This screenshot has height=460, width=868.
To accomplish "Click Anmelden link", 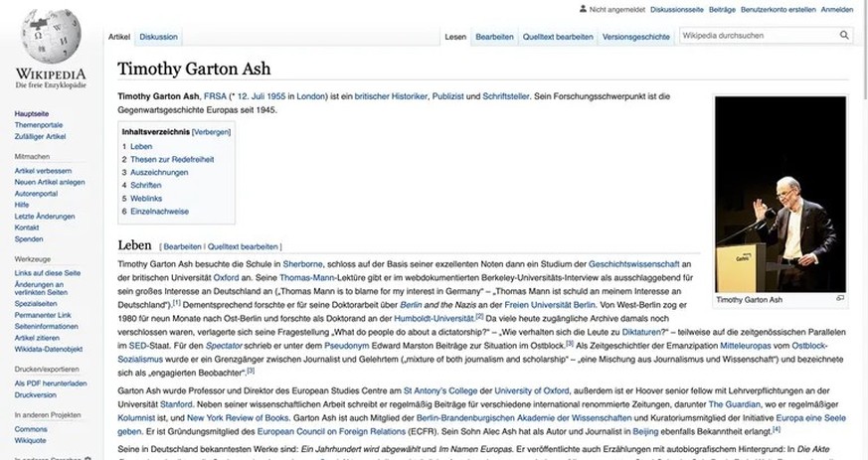I will click(836, 9).
